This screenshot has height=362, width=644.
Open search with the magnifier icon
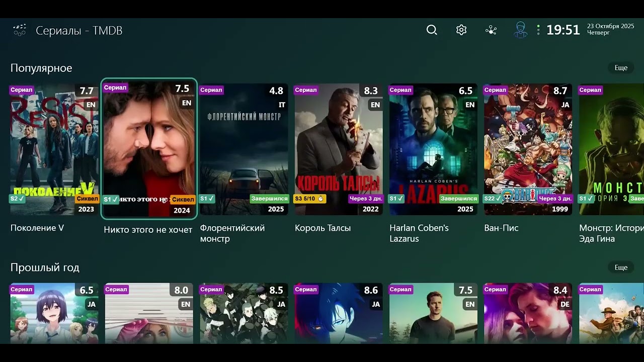click(432, 30)
